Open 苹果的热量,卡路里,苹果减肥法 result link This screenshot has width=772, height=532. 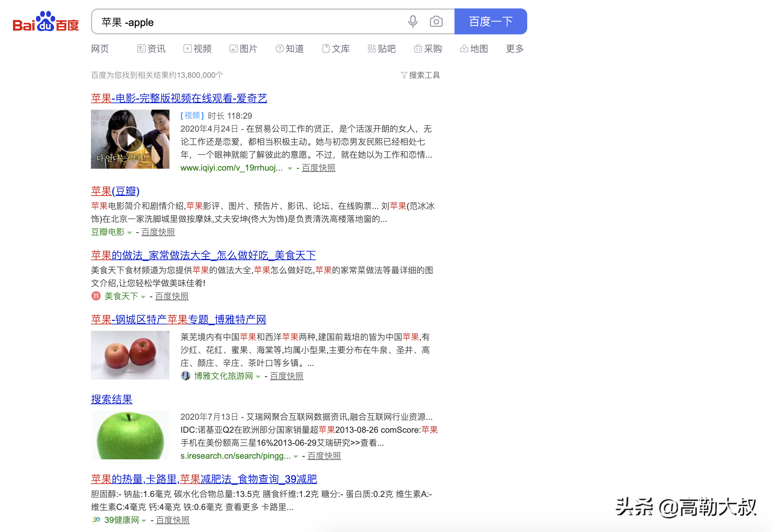pyautogui.click(x=204, y=479)
